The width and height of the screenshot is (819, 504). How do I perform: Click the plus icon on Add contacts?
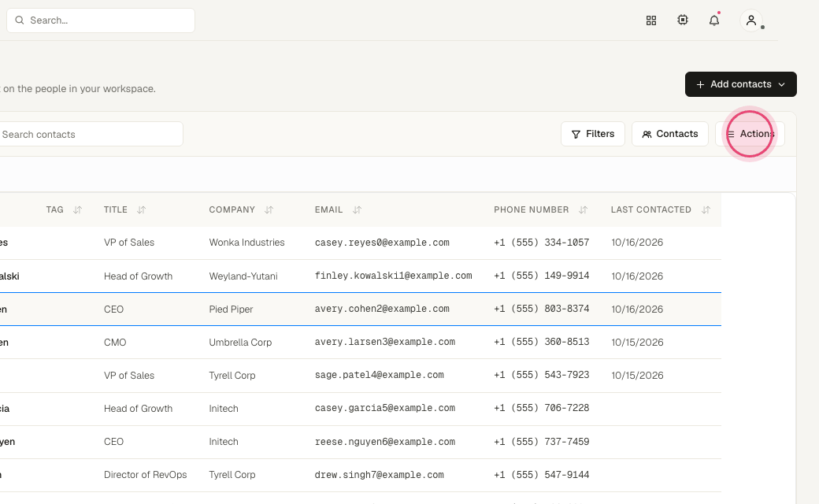pos(700,84)
